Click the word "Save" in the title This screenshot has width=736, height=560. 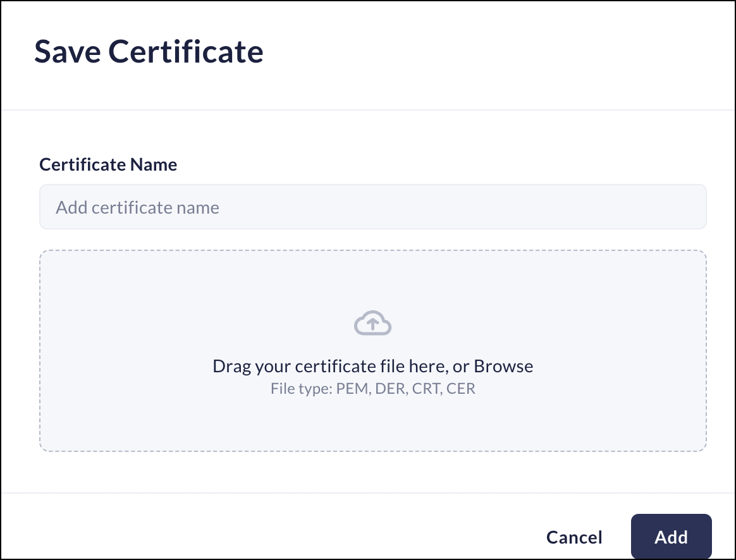pos(67,51)
